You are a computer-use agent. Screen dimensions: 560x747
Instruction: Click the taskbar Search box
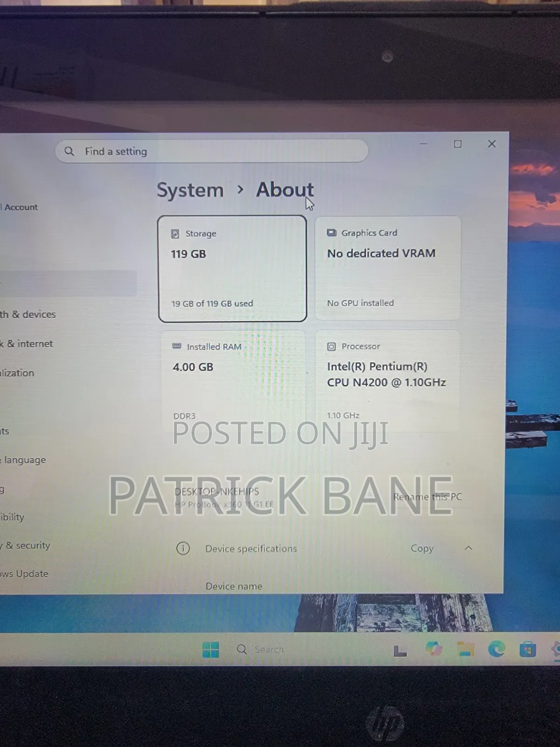260,649
